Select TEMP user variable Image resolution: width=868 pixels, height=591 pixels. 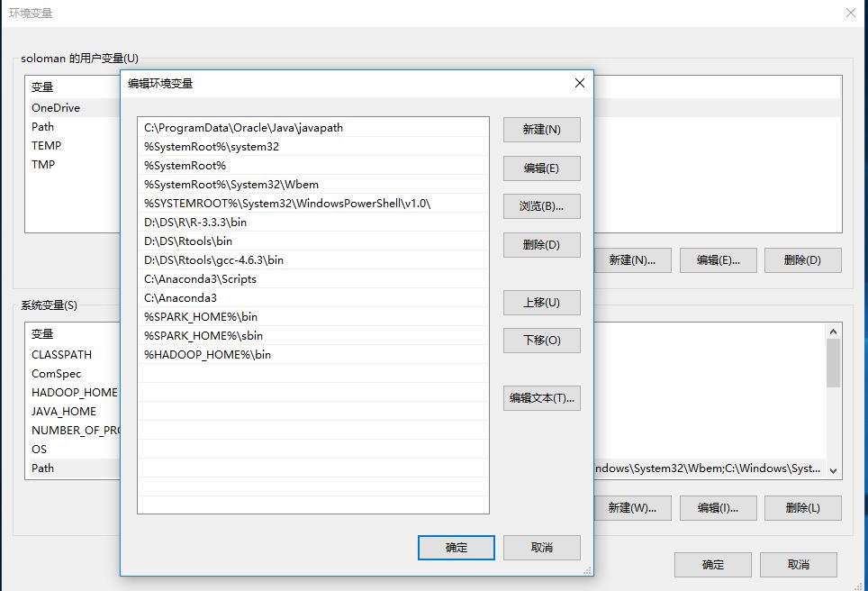tap(73, 145)
